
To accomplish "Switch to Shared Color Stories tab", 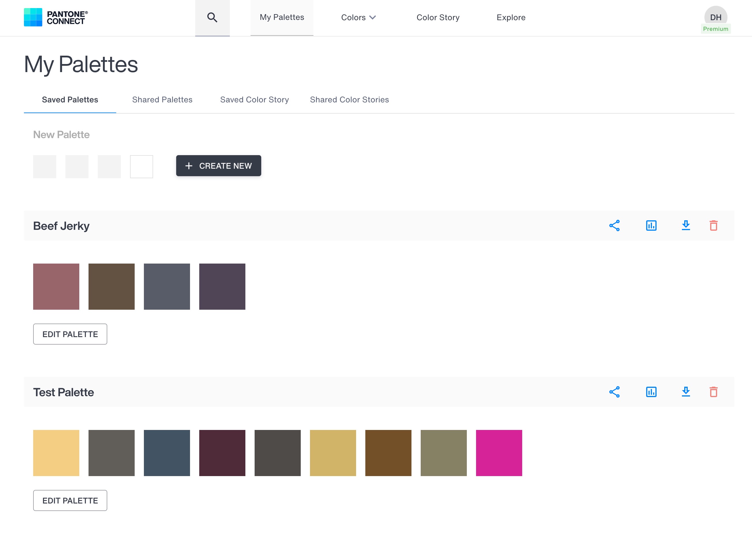I will pos(349,100).
